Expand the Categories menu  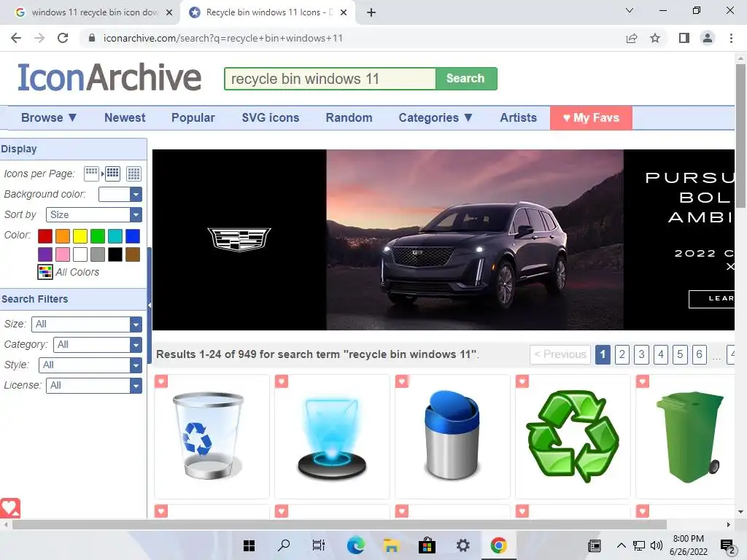coord(436,117)
